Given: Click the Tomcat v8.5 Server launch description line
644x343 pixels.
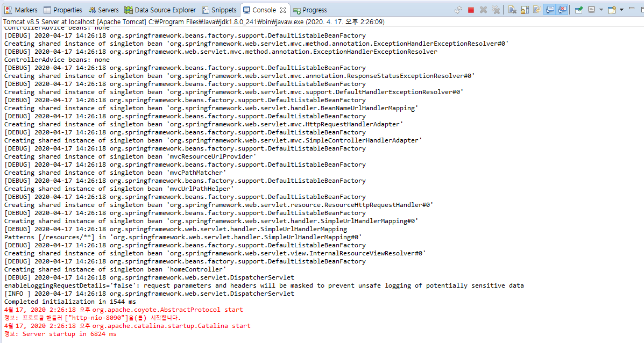Looking at the screenshot, I should point(194,22).
